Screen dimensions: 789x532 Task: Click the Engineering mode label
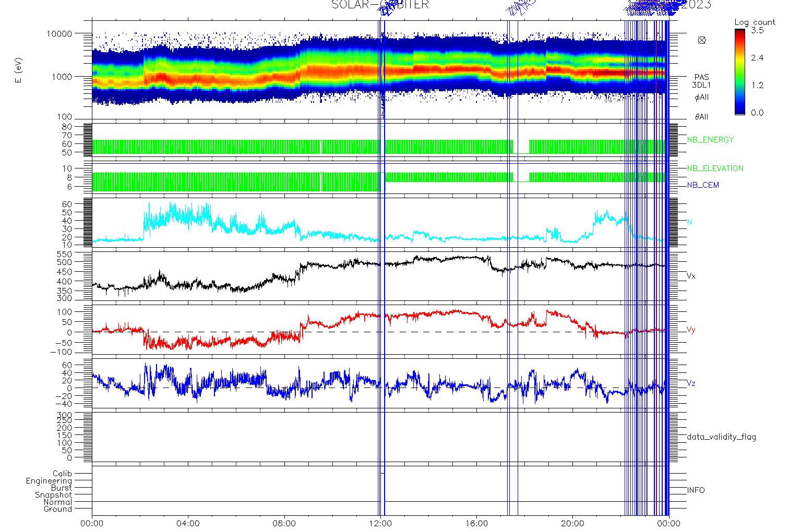pyautogui.click(x=49, y=481)
